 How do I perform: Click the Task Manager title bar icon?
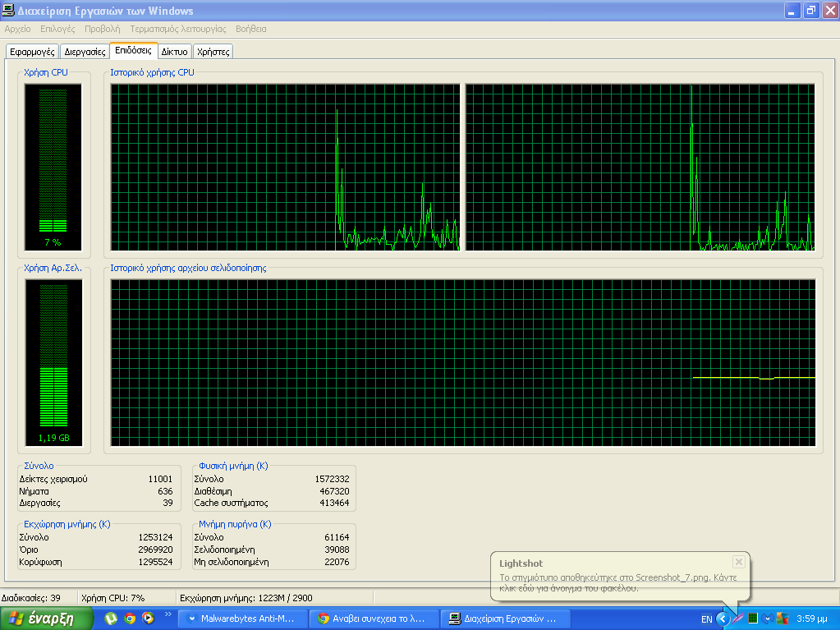8,10
